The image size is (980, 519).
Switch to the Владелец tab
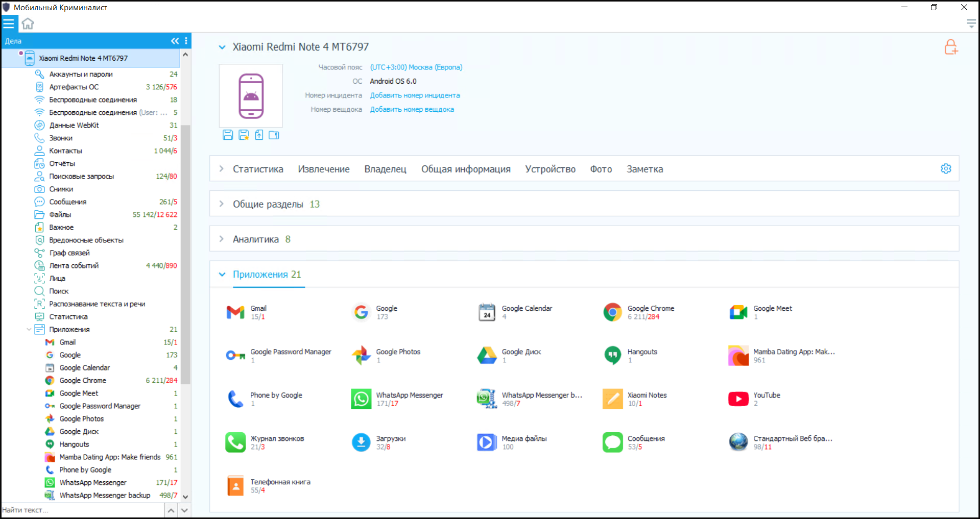[x=385, y=169]
